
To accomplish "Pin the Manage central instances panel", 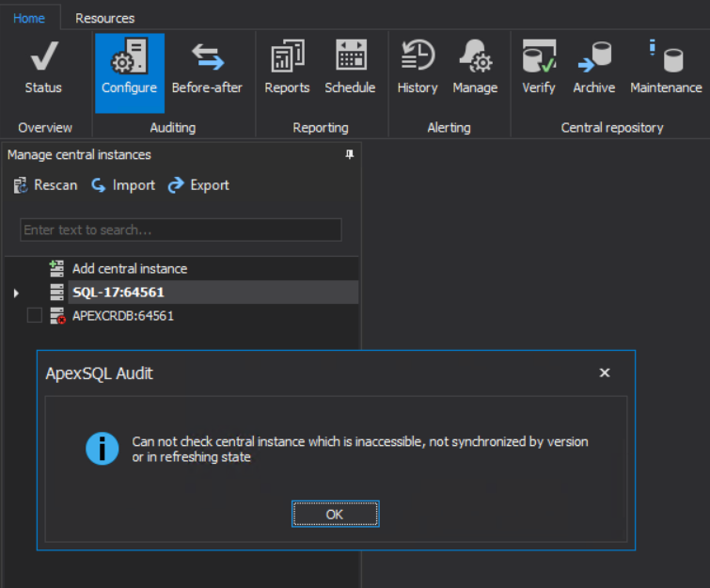I will pyautogui.click(x=350, y=154).
